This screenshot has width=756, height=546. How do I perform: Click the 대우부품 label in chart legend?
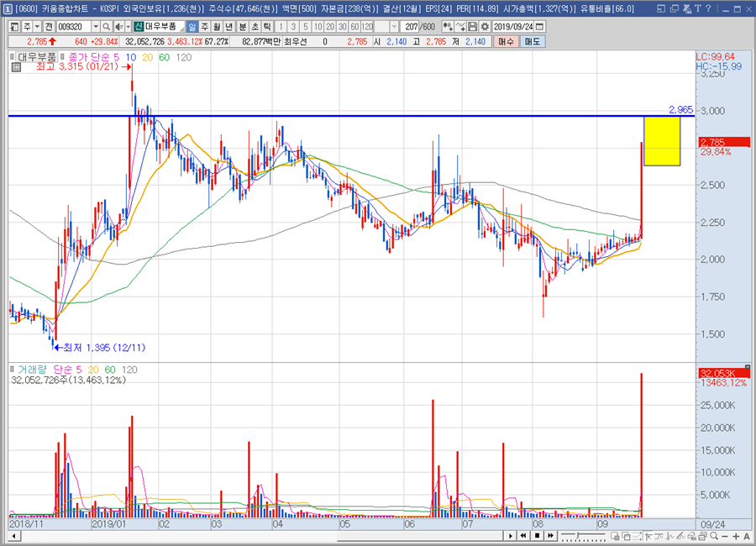coord(37,57)
